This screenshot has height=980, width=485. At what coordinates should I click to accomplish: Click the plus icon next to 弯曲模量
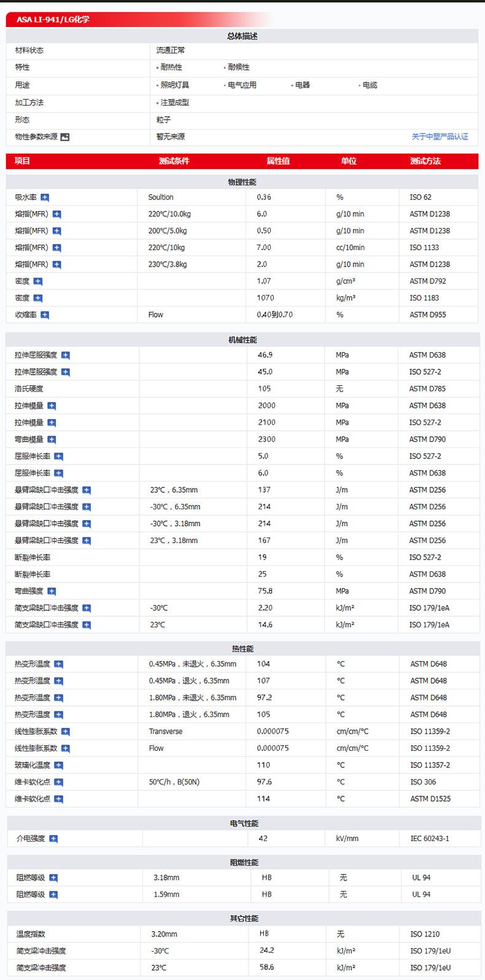point(52,439)
